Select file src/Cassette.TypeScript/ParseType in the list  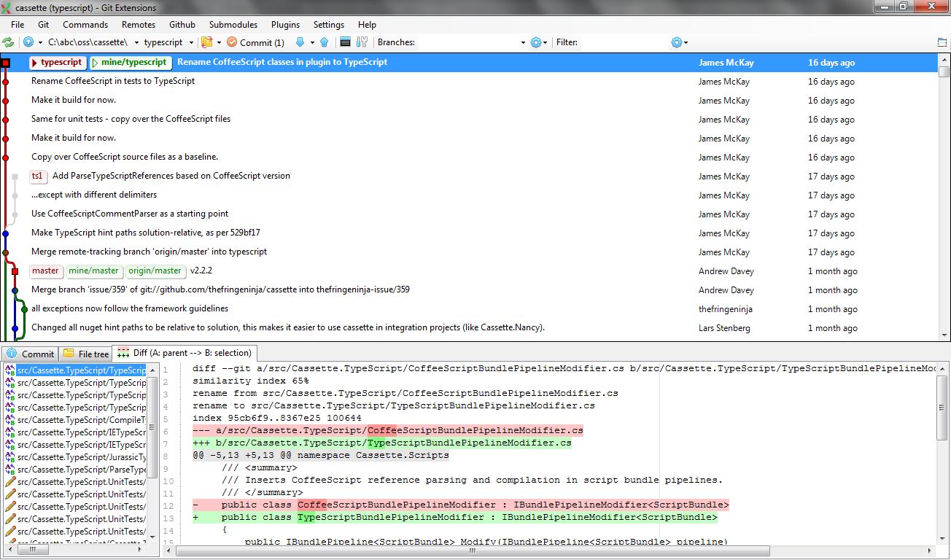pos(82,470)
